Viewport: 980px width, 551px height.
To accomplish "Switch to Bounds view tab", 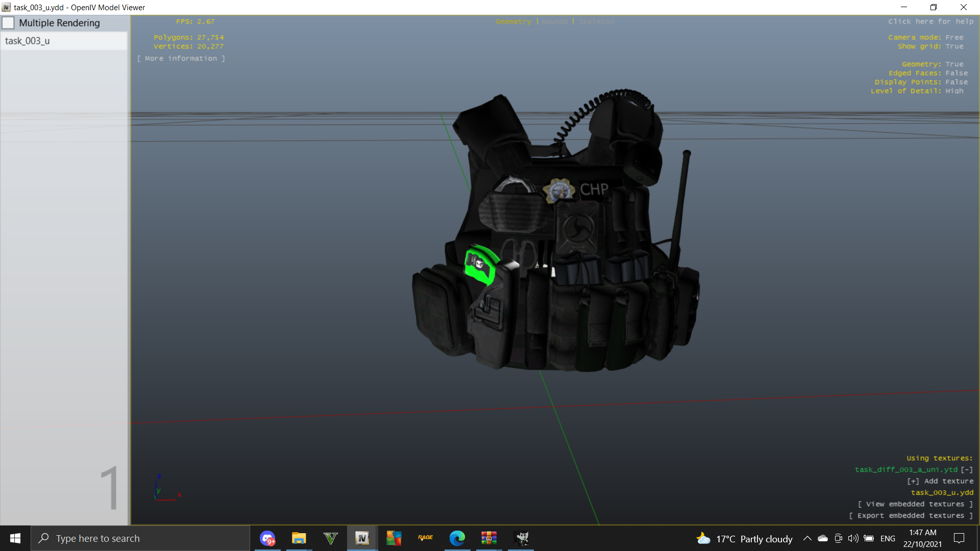I will pos(554,21).
